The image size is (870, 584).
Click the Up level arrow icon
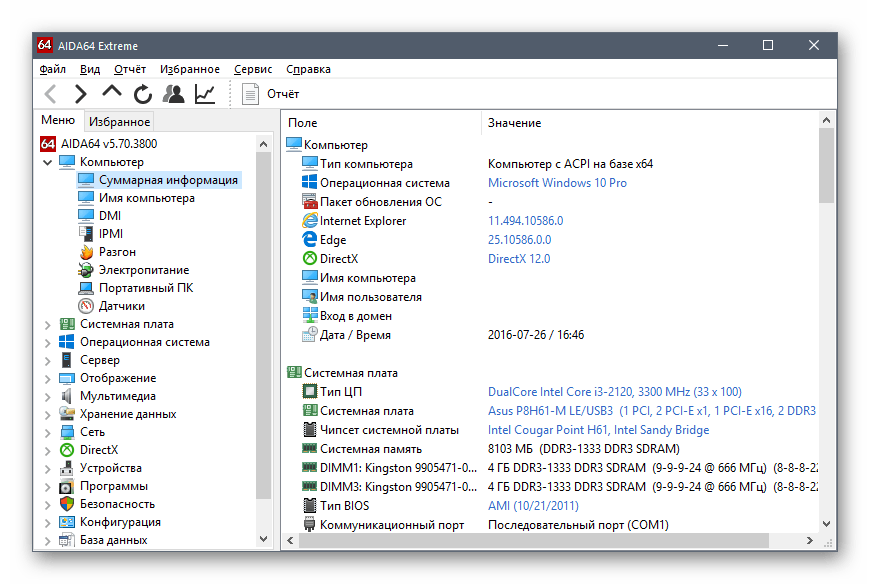(x=112, y=92)
